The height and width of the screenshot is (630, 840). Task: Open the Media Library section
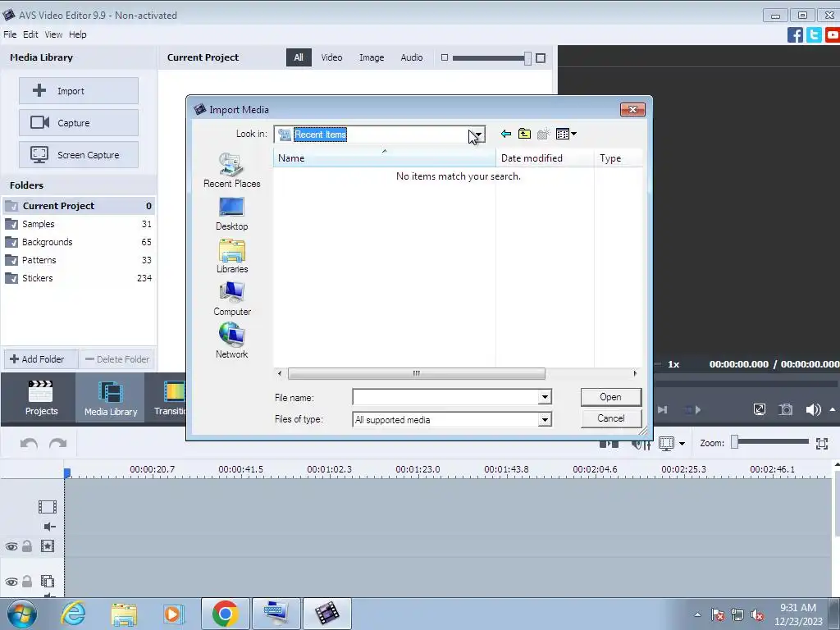point(111,398)
